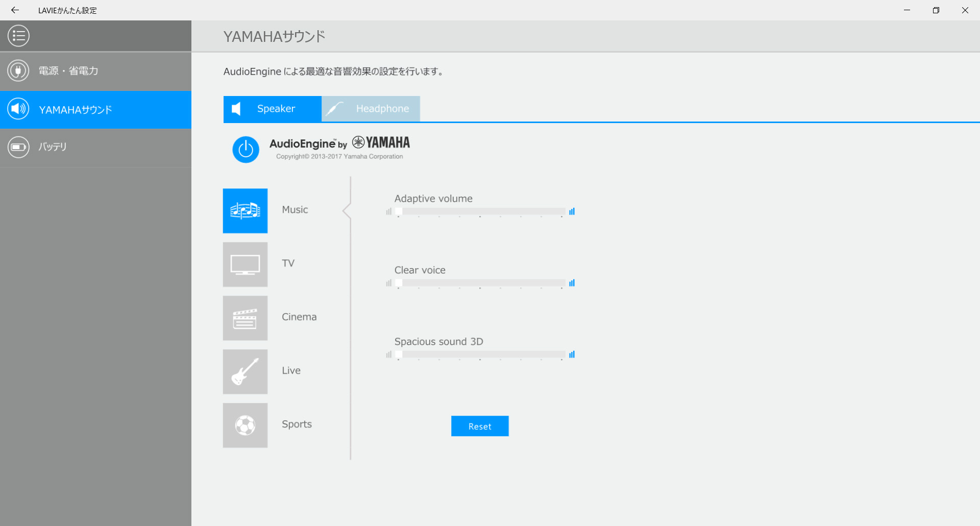980x526 pixels.
Task: Select YAMAHAサウンド in the sidebar
Action: 95,110
